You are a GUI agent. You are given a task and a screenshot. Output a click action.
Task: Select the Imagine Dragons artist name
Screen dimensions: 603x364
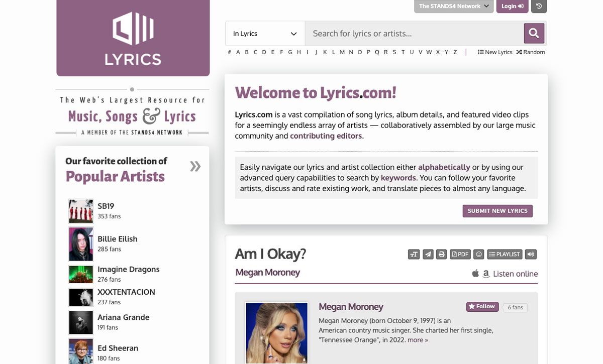click(129, 269)
